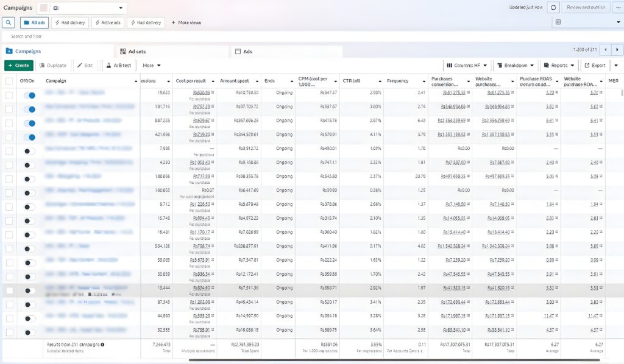The width and height of the screenshot is (624, 364).
Task: Go to previous page of campaigns
Action: click(x=606, y=50)
